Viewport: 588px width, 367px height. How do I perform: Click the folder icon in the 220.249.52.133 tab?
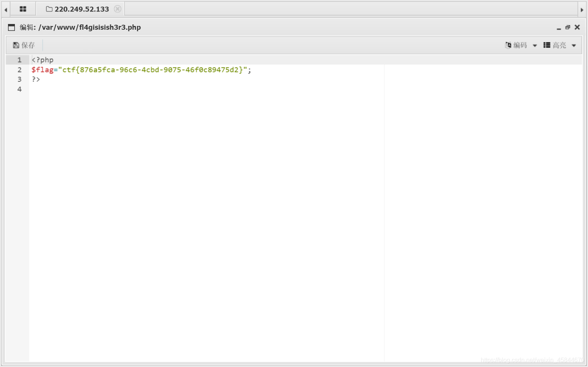pyautogui.click(x=48, y=8)
